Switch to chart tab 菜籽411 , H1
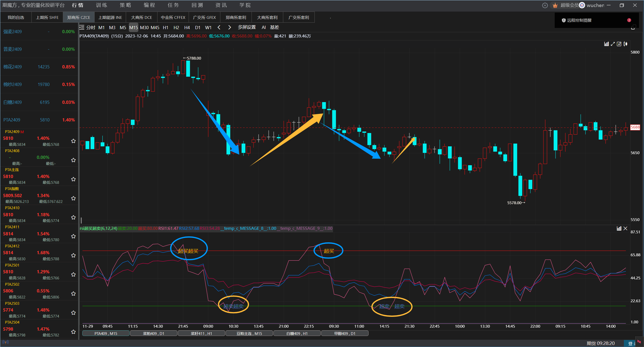Screen dimensions: 644x347 point(201,333)
